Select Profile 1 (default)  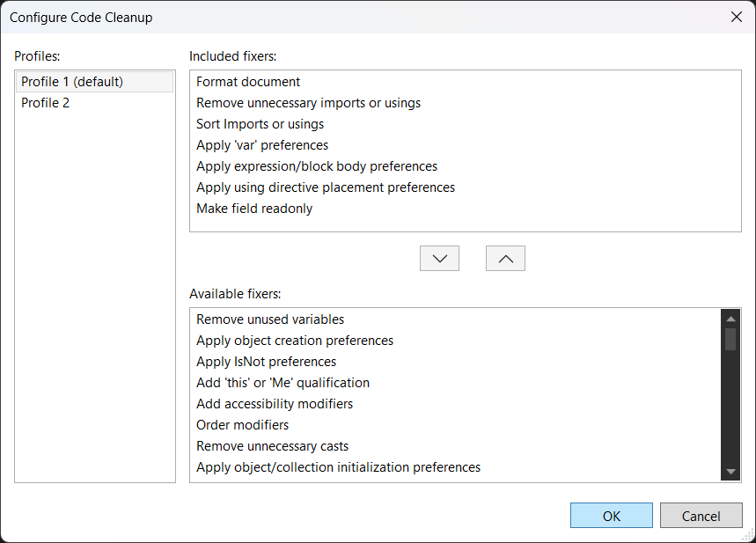point(72,82)
